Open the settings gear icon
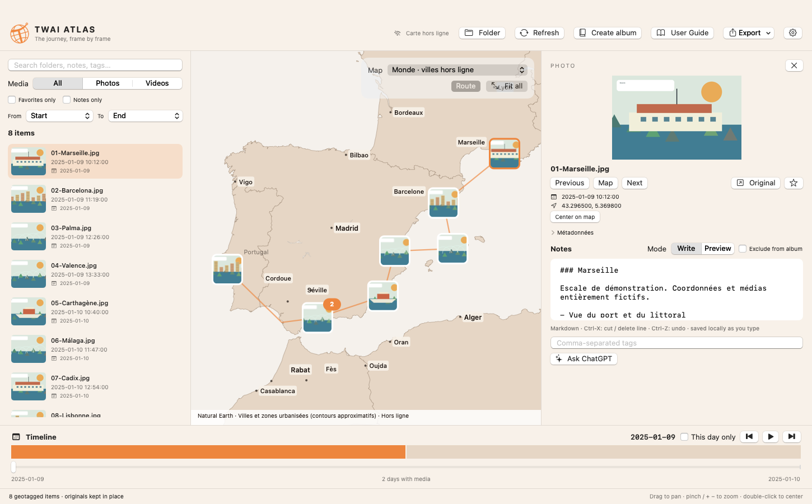The image size is (812, 504). tap(793, 33)
